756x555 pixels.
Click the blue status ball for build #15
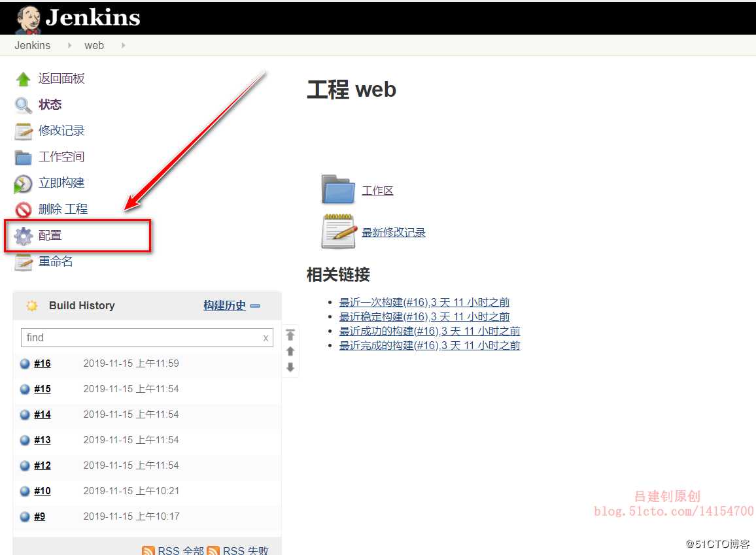tap(25, 389)
